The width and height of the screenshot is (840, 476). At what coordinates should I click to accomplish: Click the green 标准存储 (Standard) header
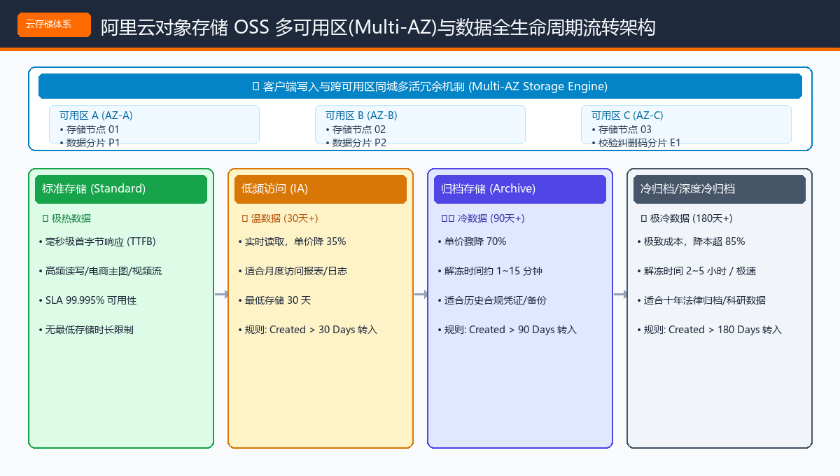click(121, 189)
